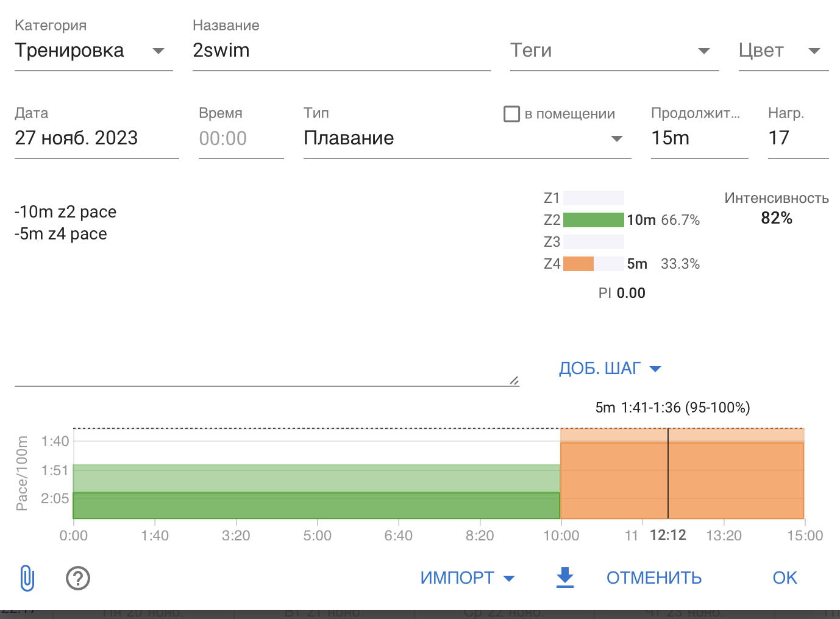Expand the Теги tags dropdown
This screenshot has width=840, height=619.
614,51
